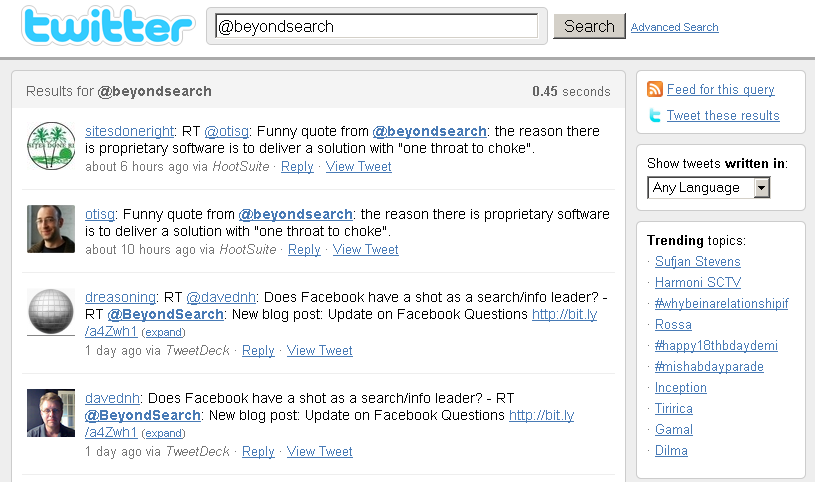Viewport: 815px width, 482px height.
Task: Open Feed for this query link
Action: click(720, 89)
